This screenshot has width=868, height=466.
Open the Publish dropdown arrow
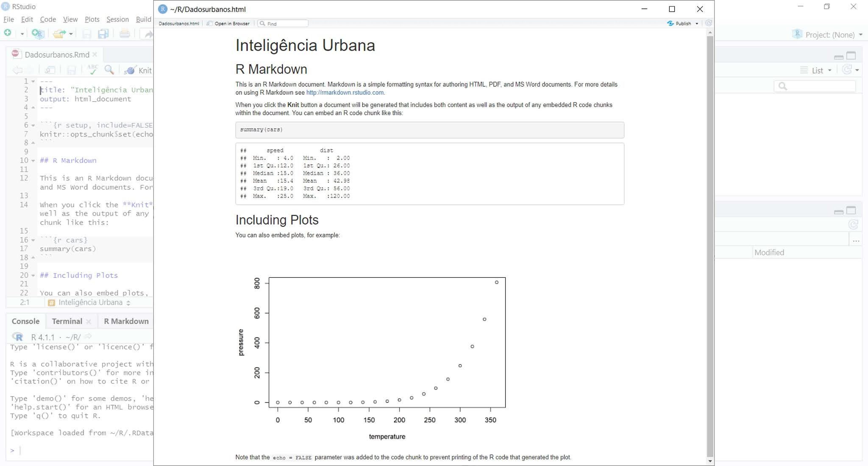697,24
